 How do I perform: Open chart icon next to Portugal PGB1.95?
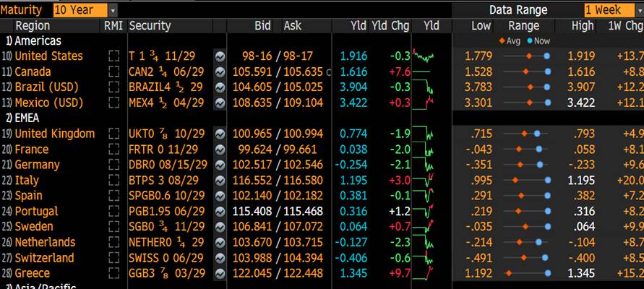point(220,211)
